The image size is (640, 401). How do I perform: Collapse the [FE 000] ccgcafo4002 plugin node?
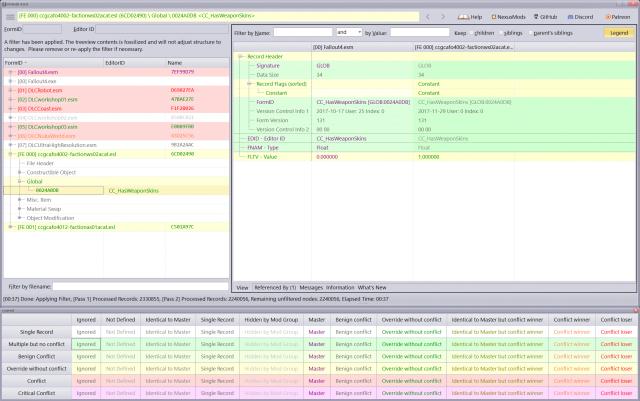(x=11, y=154)
